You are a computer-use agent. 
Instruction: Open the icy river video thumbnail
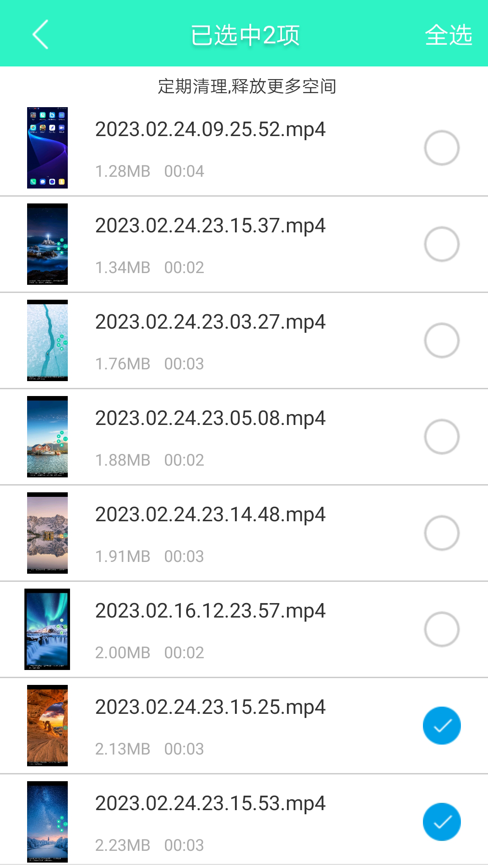(47, 340)
